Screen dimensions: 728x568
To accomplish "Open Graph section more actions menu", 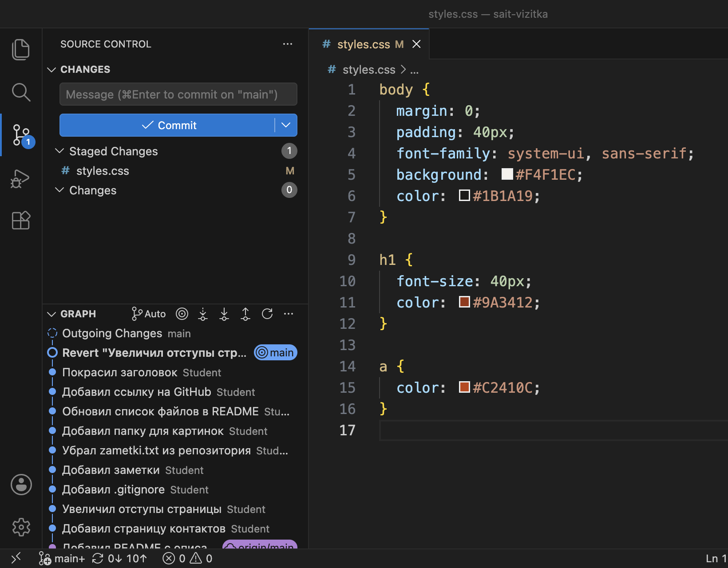I will (289, 314).
